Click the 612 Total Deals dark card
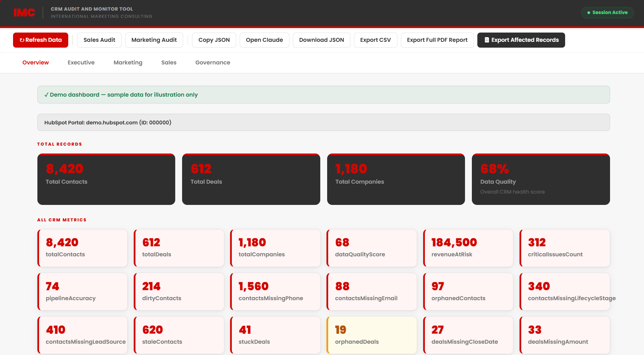This screenshot has width=644, height=355. pyautogui.click(x=251, y=179)
